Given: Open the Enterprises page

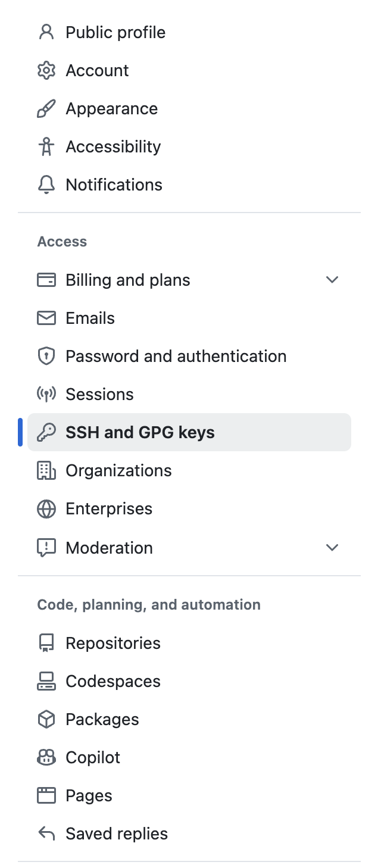Looking at the screenshot, I should (109, 508).
